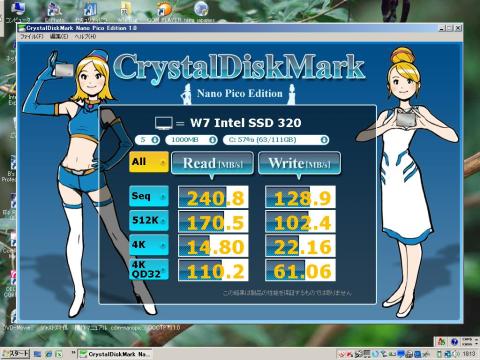Select the yellow folder desktop icon

tap(126, 9)
